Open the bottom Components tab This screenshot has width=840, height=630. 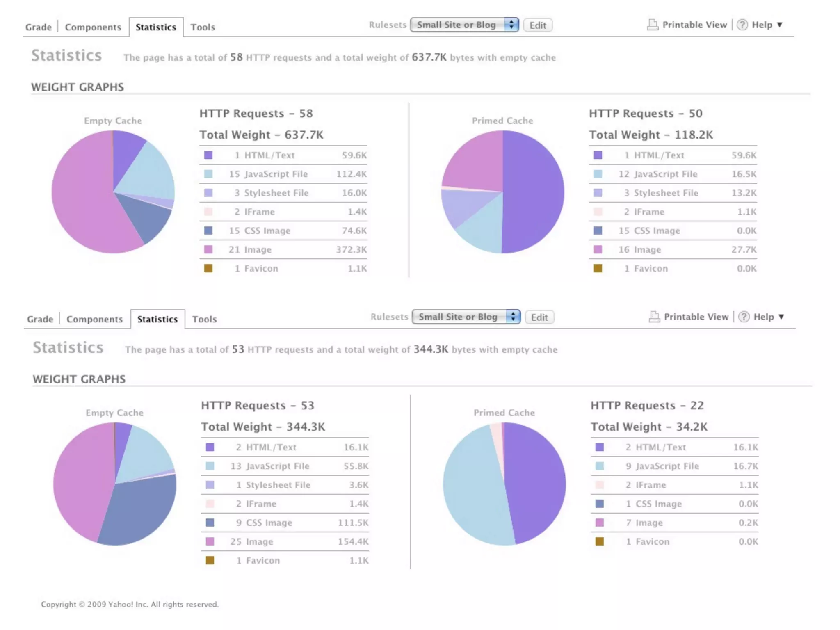click(x=95, y=320)
